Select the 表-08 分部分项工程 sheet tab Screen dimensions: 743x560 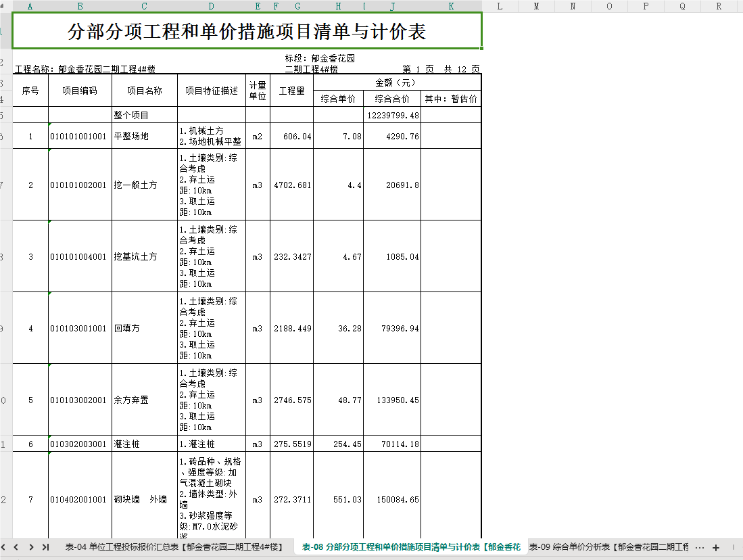[411, 547]
